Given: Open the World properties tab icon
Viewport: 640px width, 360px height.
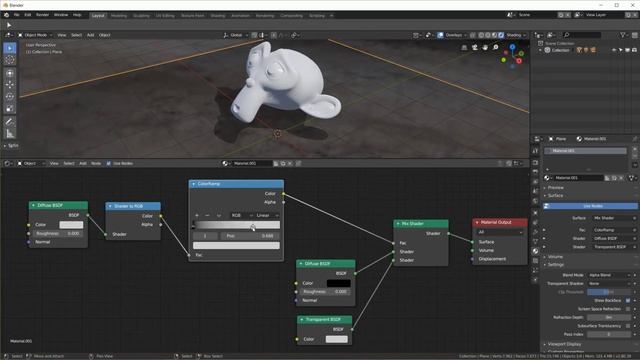Looking at the screenshot, I should (x=536, y=201).
